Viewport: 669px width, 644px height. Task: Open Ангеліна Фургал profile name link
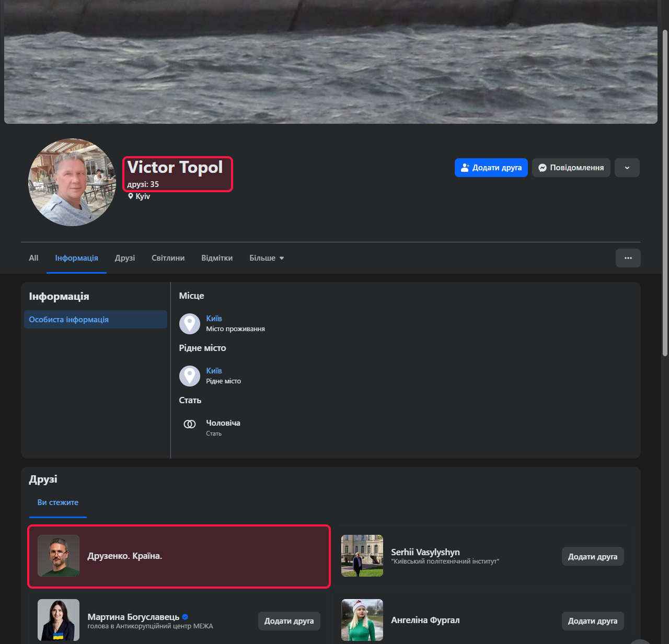tap(425, 620)
